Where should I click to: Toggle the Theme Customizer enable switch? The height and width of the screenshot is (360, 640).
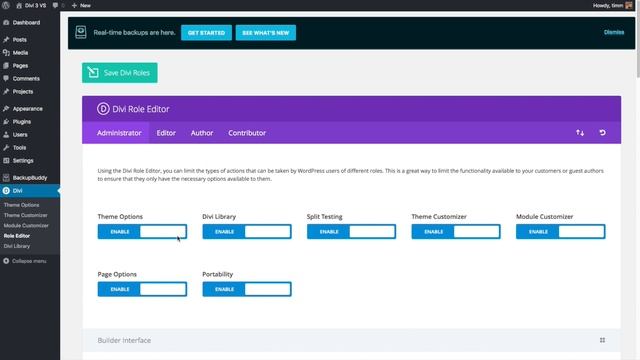click(x=456, y=231)
